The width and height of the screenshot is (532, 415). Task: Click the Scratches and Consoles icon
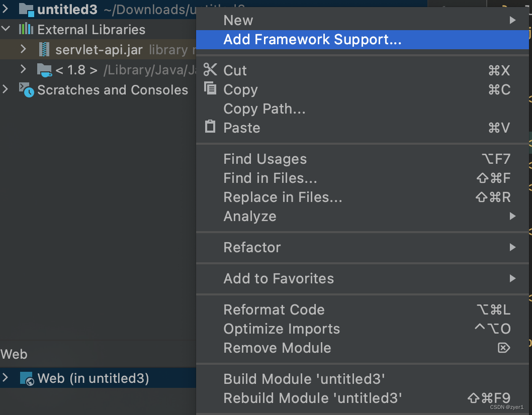point(26,90)
